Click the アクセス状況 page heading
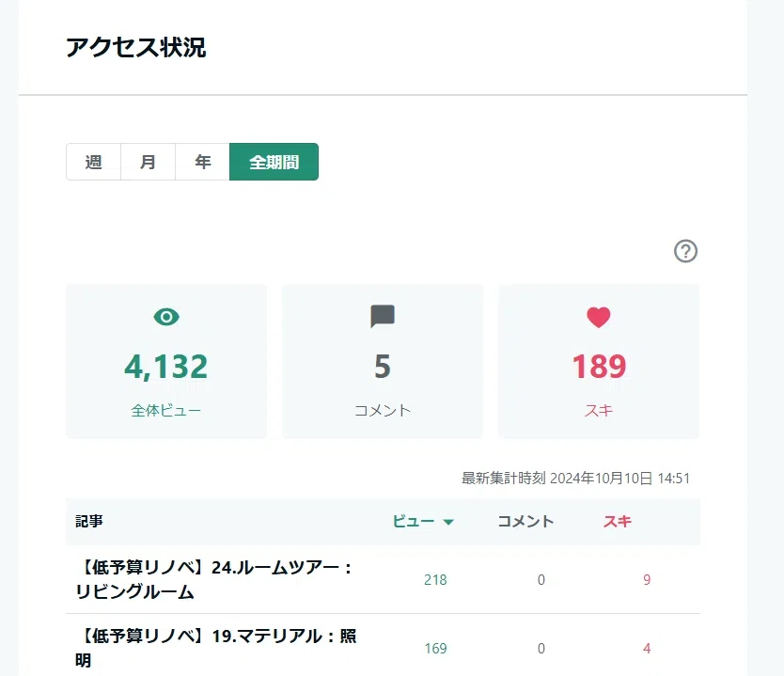Image resolution: width=784 pixels, height=676 pixels. pyautogui.click(x=136, y=48)
